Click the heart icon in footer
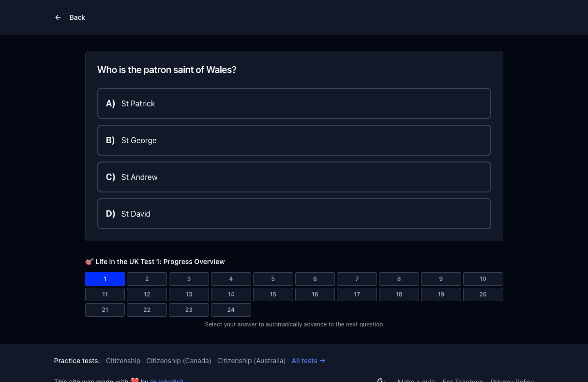 pyautogui.click(x=135, y=381)
